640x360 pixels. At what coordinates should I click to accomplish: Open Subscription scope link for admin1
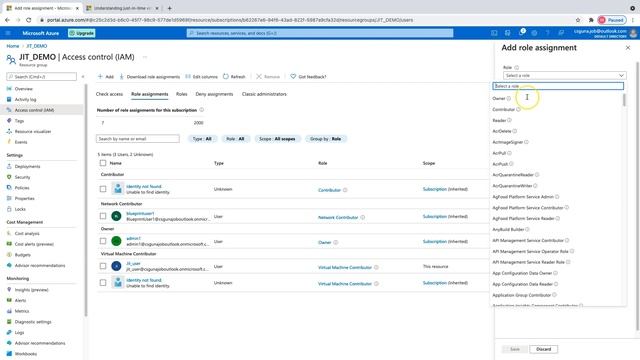tap(435, 241)
